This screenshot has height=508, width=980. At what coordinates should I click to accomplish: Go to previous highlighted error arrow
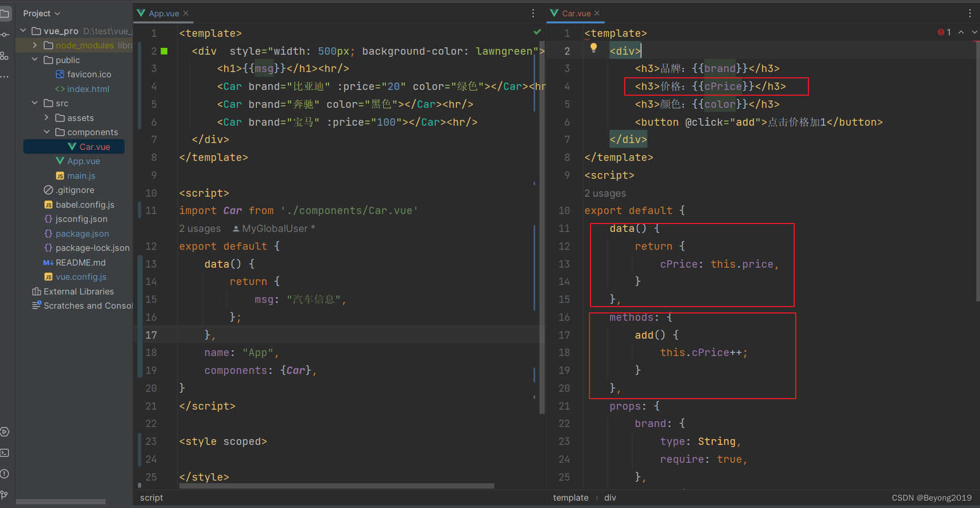click(961, 32)
